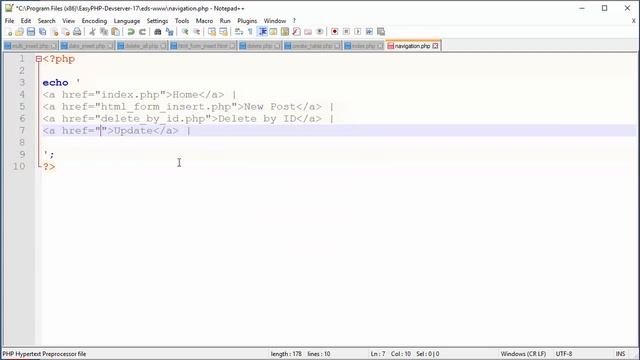Click the macro Playback icon

click(358, 32)
